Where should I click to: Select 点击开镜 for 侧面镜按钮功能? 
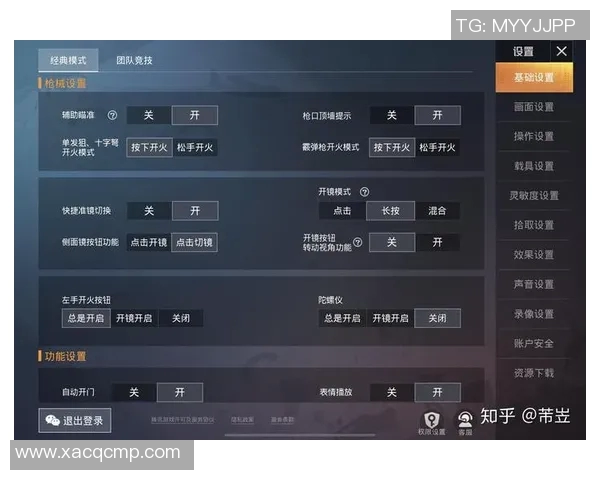[149, 242]
